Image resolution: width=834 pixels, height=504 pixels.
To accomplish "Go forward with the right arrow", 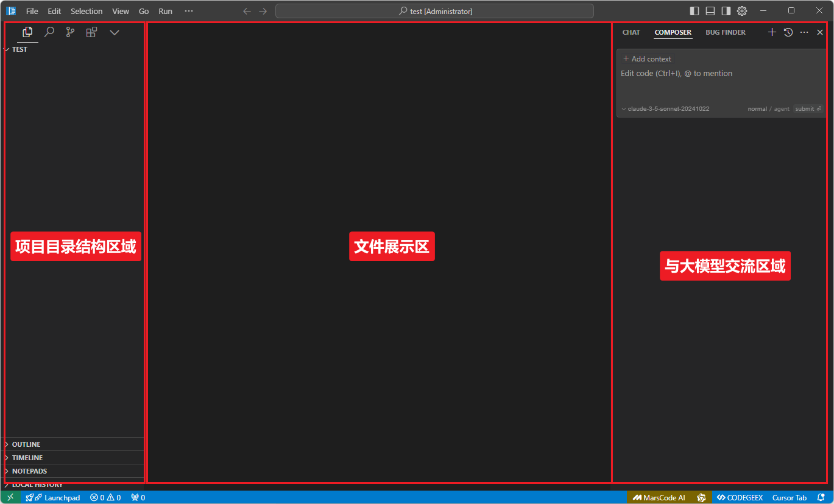I will click(263, 11).
